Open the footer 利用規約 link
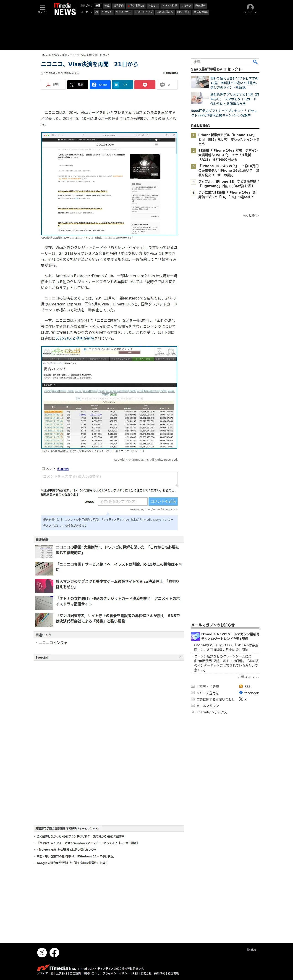 click(x=251, y=950)
